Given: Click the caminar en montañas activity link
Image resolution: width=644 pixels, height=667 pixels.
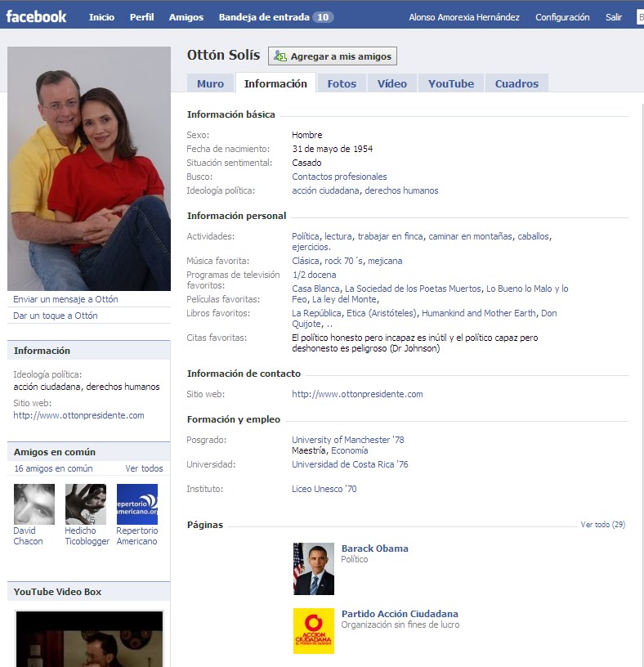Looking at the screenshot, I should [470, 236].
